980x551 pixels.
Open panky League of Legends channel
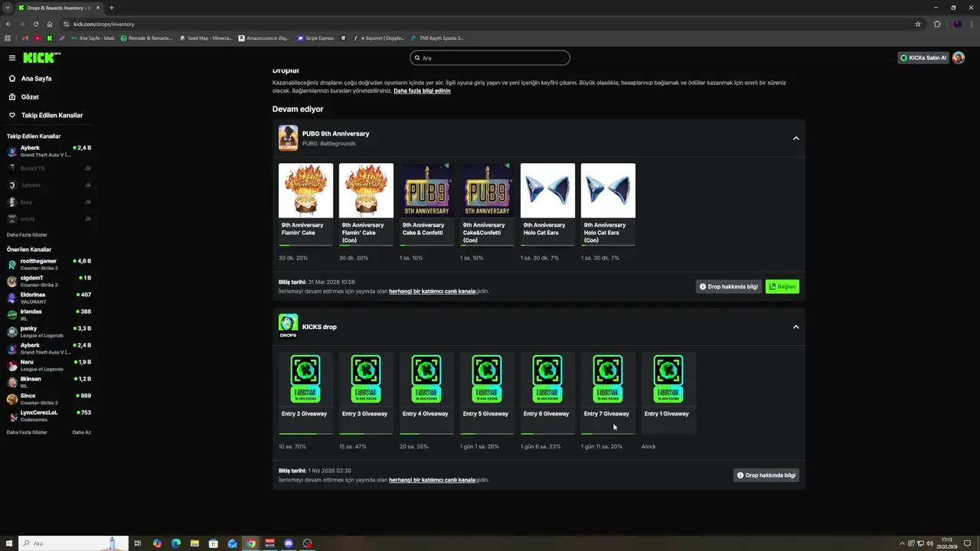point(49,331)
